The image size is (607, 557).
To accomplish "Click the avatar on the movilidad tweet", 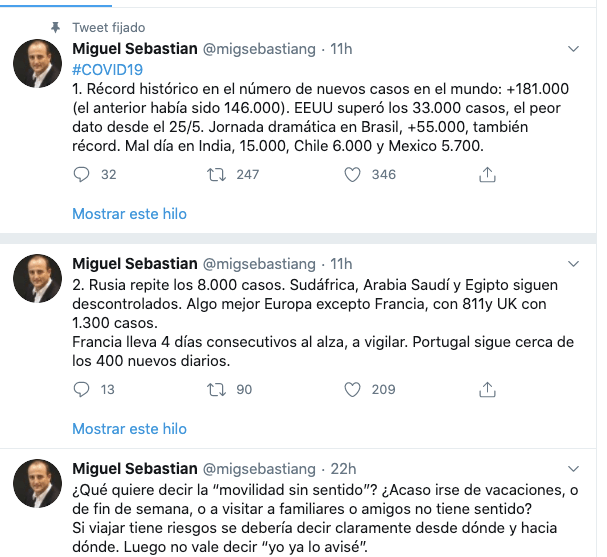I will point(37,485).
